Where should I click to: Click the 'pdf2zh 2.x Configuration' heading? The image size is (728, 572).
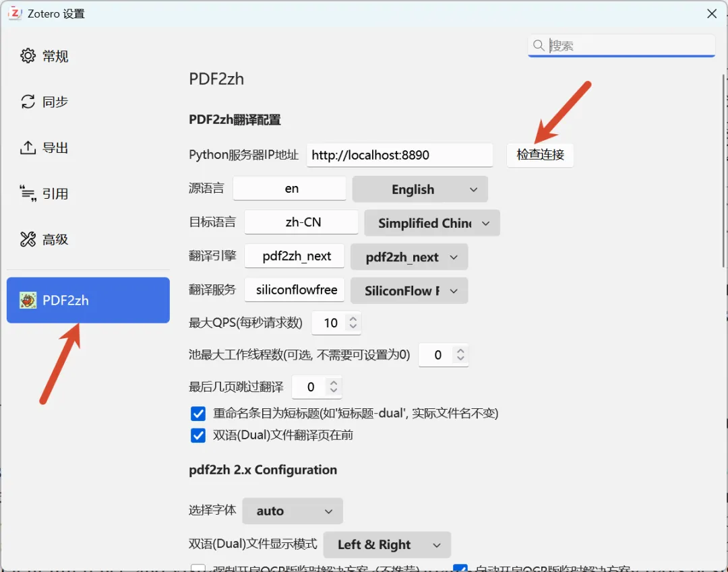click(263, 470)
